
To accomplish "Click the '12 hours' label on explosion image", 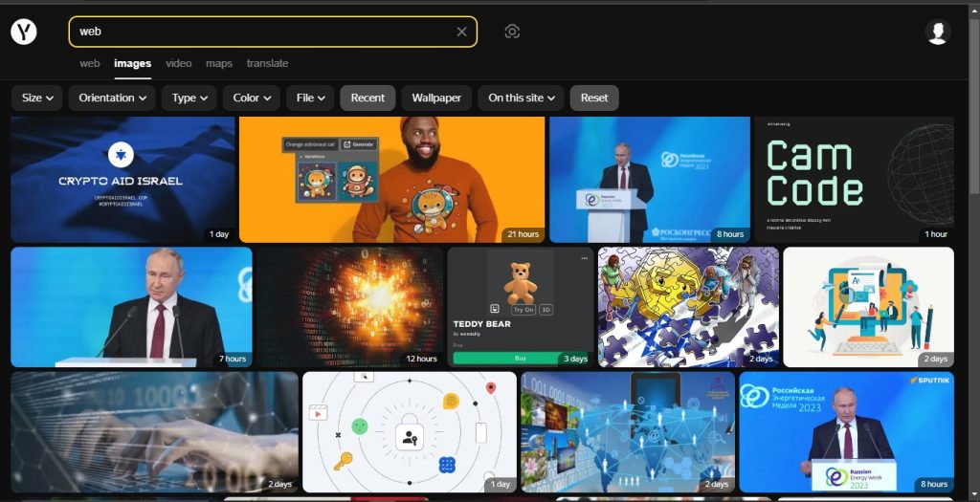I will [x=421, y=359].
